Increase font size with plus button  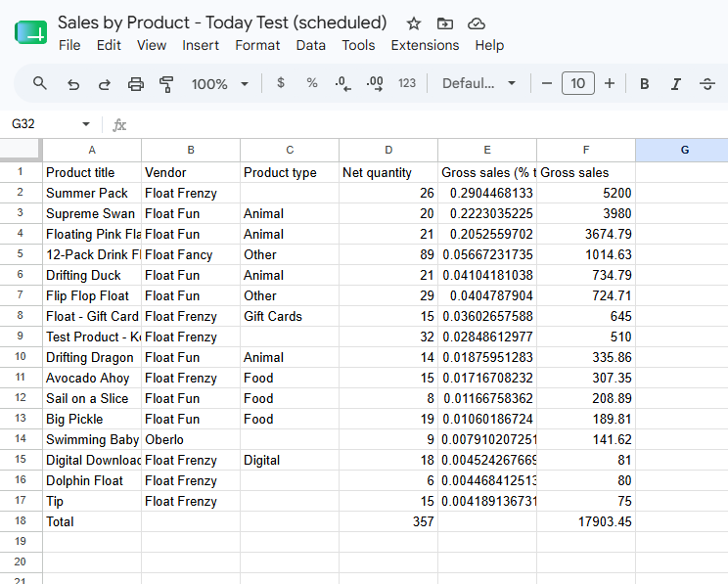pos(610,83)
